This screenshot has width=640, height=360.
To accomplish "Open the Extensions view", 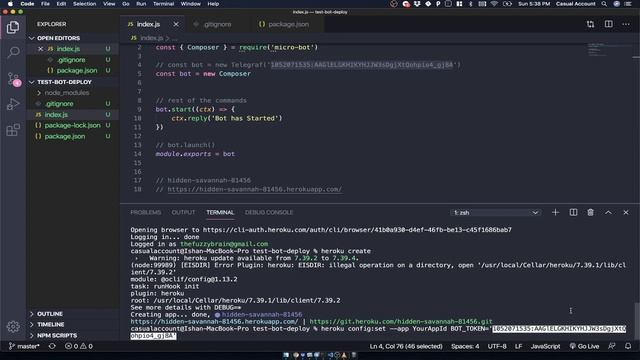I will (x=13, y=130).
